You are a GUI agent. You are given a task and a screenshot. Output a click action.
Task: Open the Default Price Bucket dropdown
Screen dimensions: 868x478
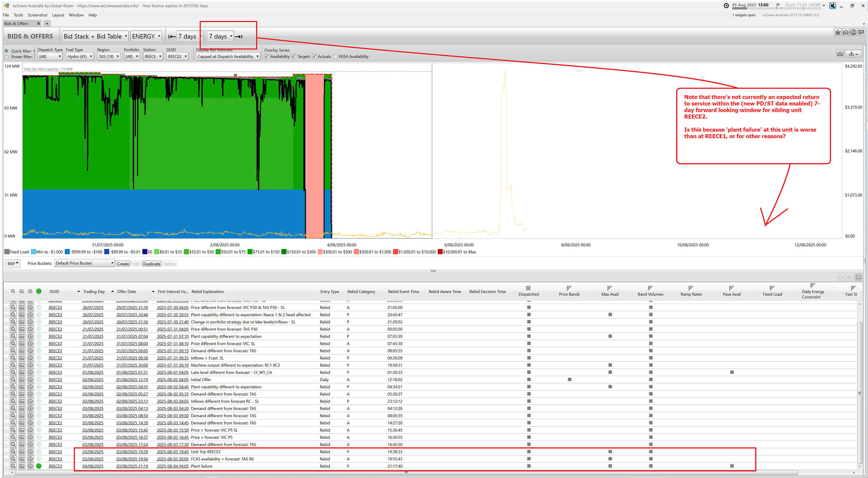click(x=84, y=263)
